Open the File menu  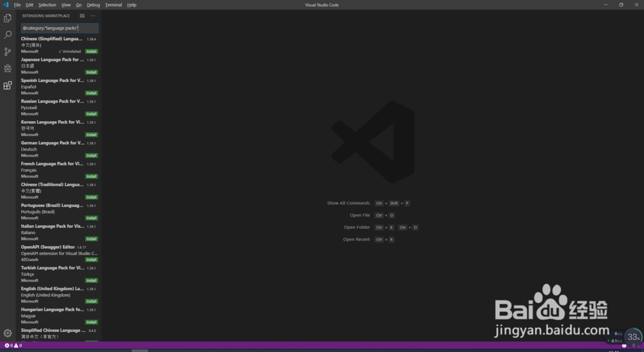(x=17, y=5)
